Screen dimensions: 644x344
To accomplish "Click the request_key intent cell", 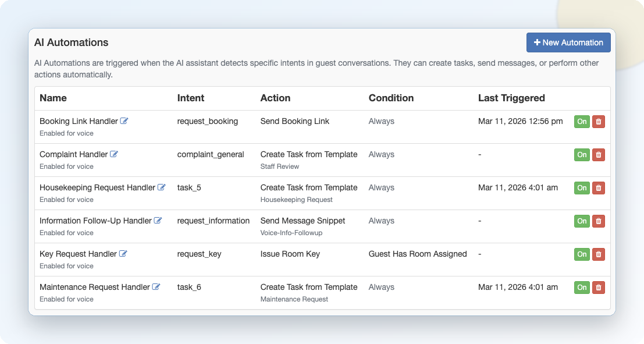I will [199, 254].
